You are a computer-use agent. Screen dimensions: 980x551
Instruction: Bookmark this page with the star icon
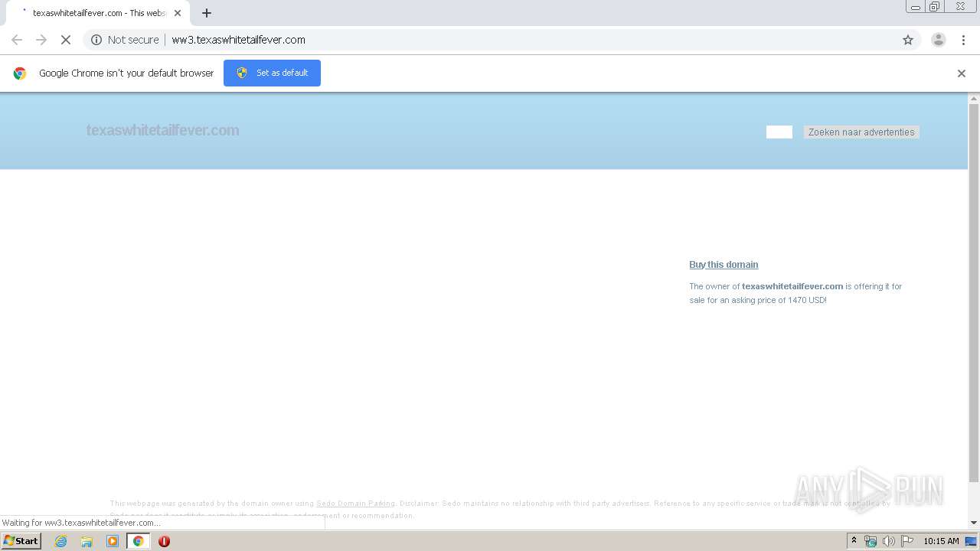pyautogui.click(x=908, y=40)
